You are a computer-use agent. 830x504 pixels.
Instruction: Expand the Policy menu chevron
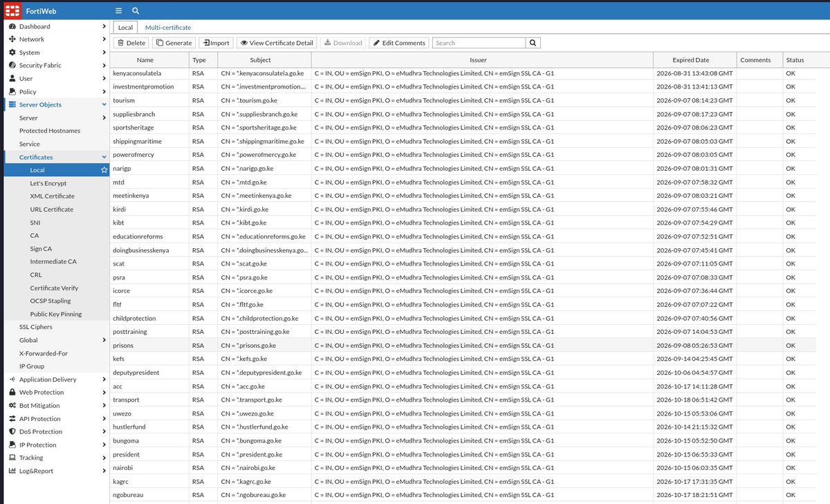tap(104, 92)
